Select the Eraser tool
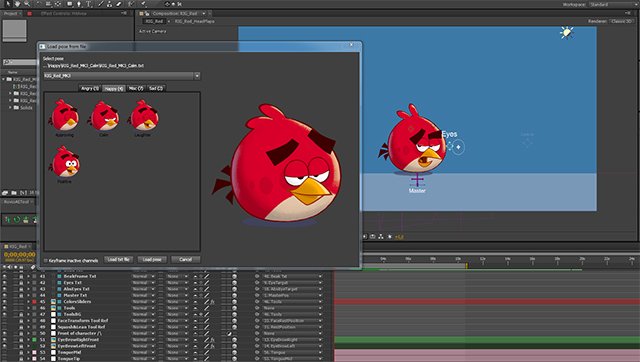The image size is (640, 362). 118,4
